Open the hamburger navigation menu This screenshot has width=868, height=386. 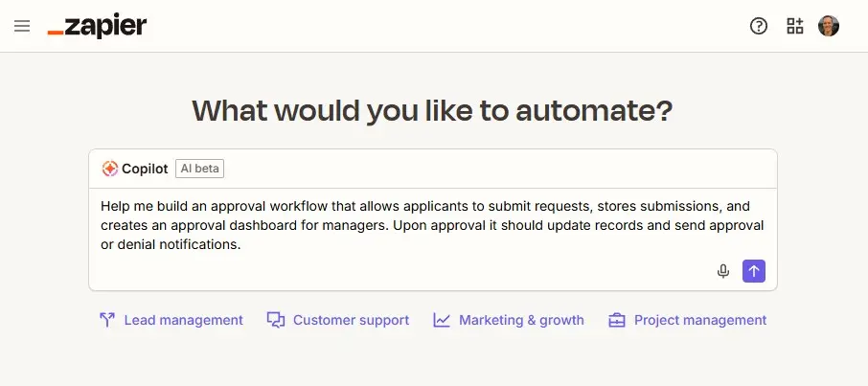click(x=22, y=26)
